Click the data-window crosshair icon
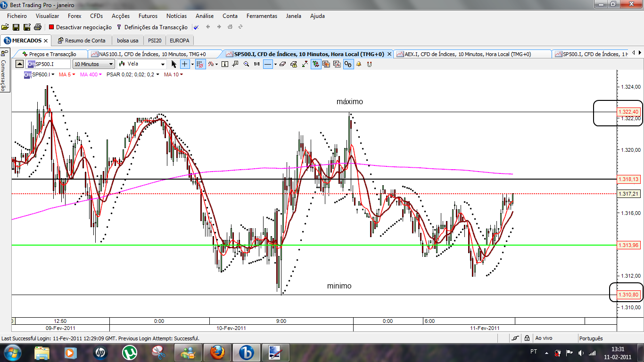The width and height of the screenshot is (644, 362). coord(235,64)
